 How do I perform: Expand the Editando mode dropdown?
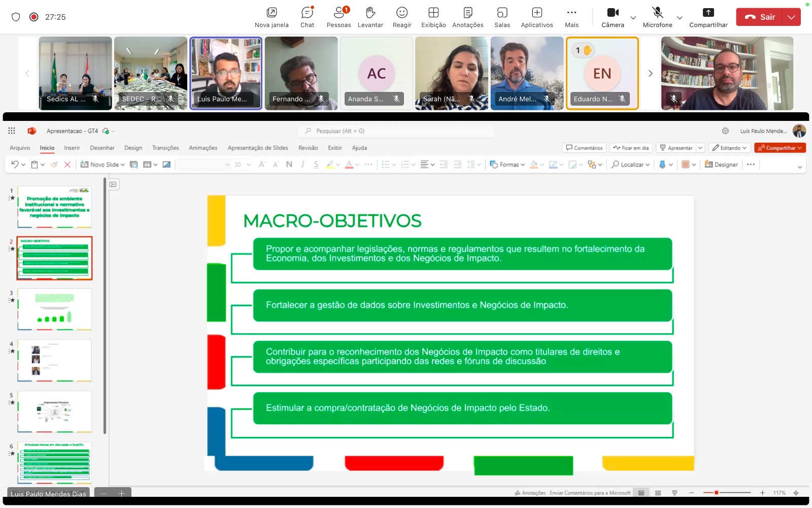pyautogui.click(x=729, y=148)
